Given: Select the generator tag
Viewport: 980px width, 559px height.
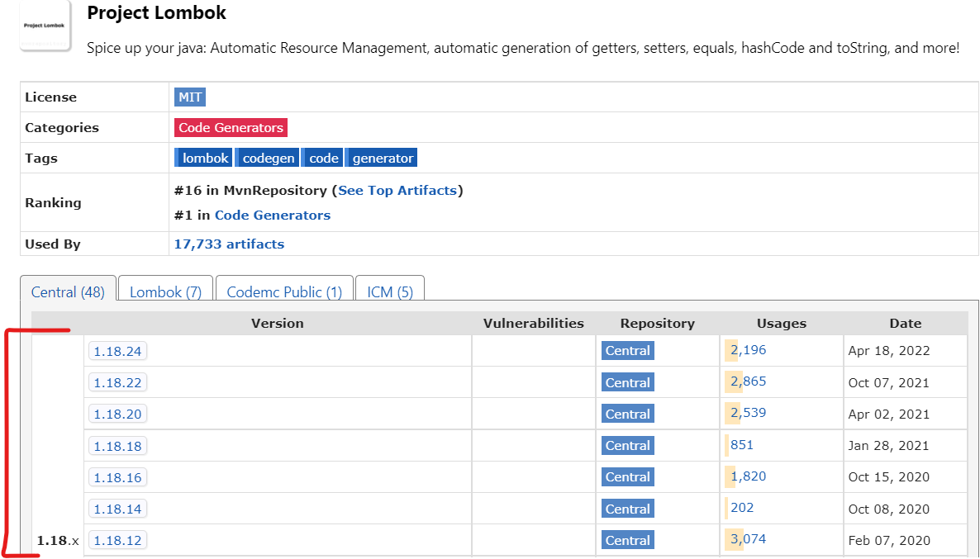Looking at the screenshot, I should [x=381, y=158].
